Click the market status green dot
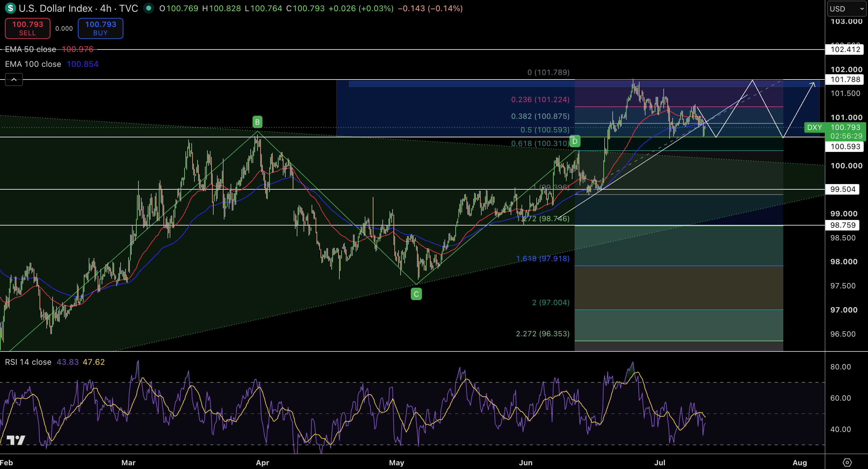Screen dimensions: 868x469 [x=148, y=8]
